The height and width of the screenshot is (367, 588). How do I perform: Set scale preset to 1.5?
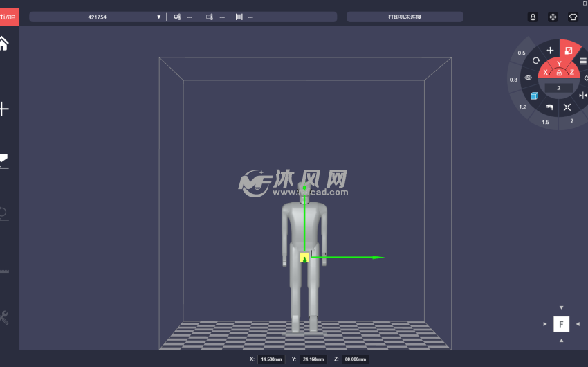click(x=545, y=123)
